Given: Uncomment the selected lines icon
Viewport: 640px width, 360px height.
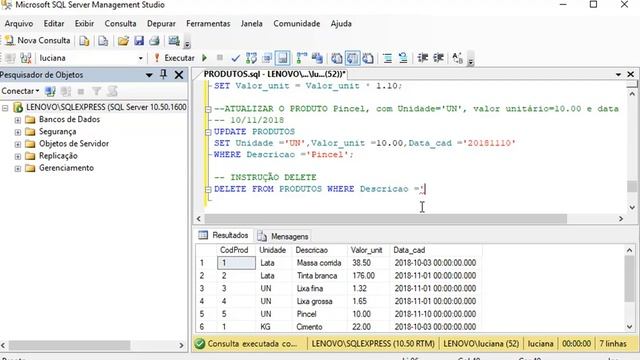Looking at the screenshot, I should 403,58.
